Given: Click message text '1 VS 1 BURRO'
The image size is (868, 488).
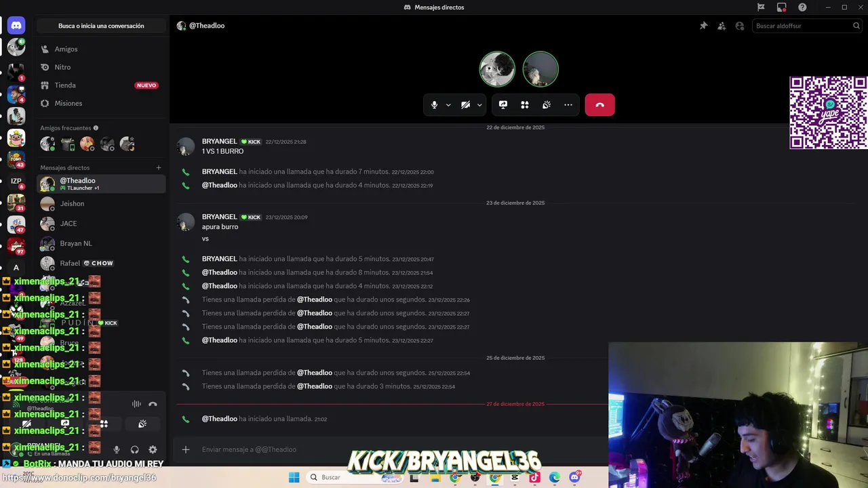Looking at the screenshot, I should 222,151.
